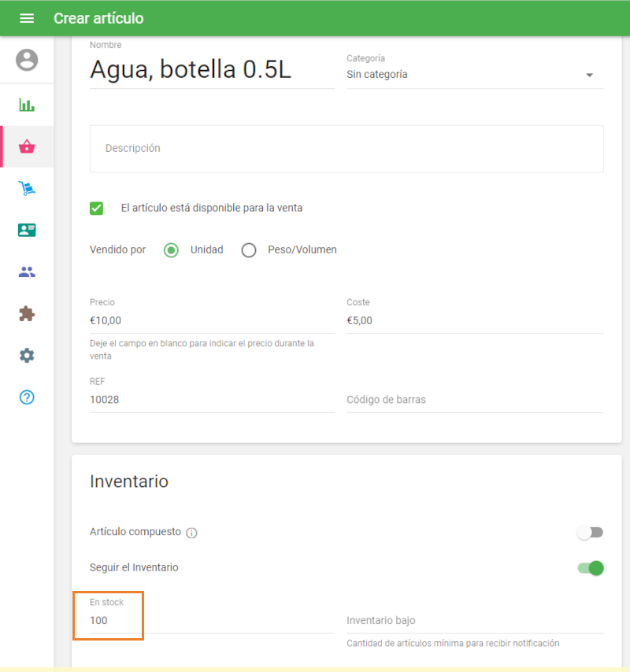The width and height of the screenshot is (630, 672).
Task: Open the user account profile icon
Action: (27, 60)
